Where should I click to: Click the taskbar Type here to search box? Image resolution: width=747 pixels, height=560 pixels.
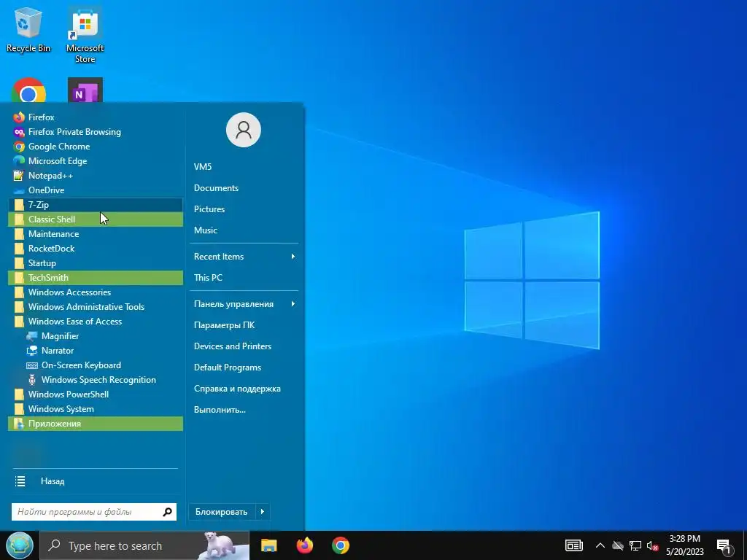144,545
